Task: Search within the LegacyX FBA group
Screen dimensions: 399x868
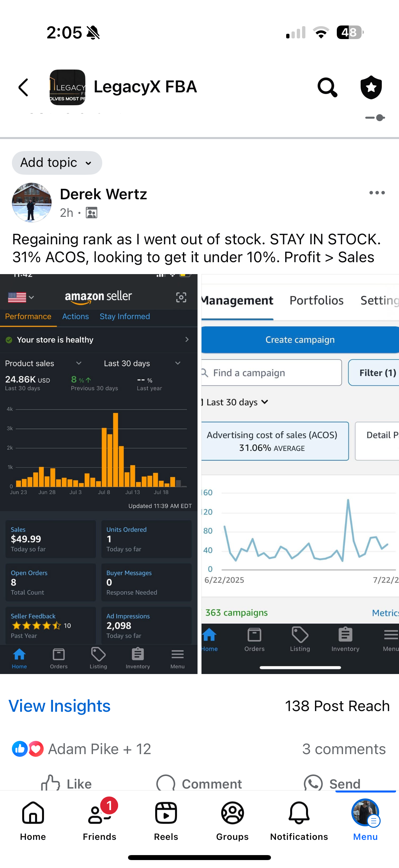Action: point(327,87)
